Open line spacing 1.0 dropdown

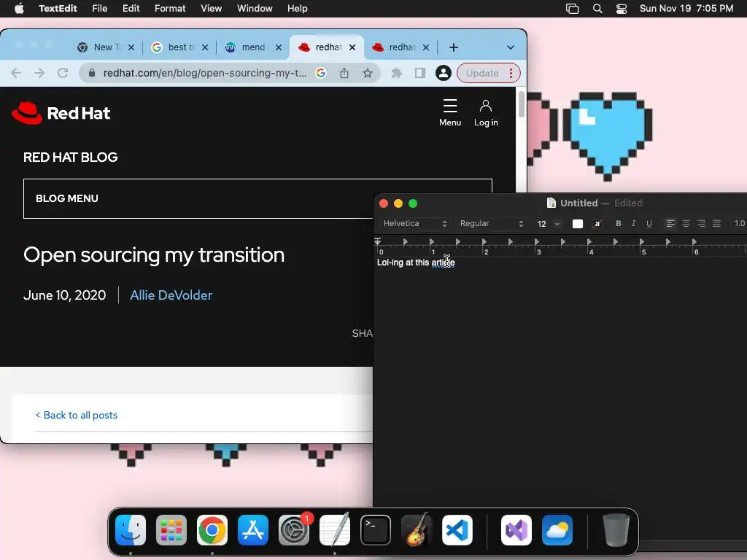tap(739, 223)
